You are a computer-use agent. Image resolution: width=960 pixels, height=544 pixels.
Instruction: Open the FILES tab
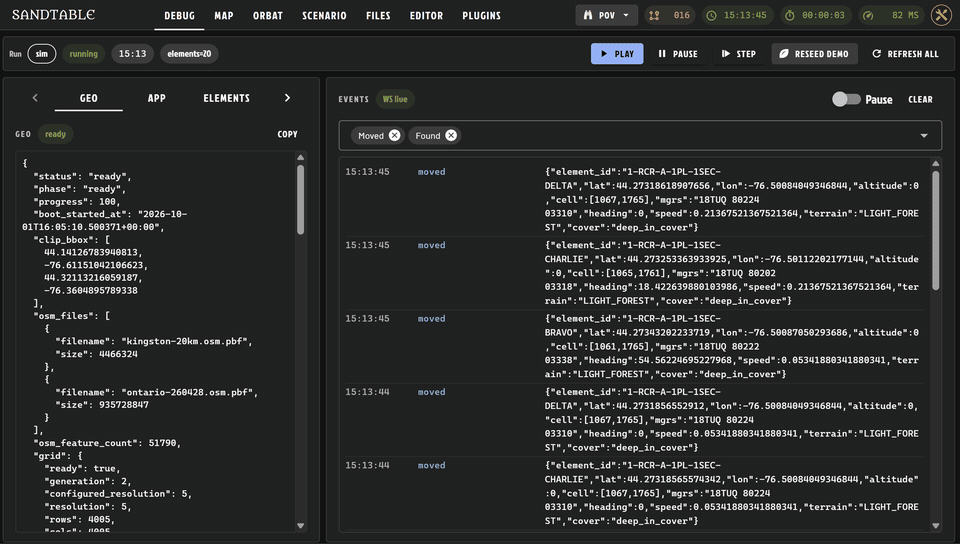pos(378,16)
